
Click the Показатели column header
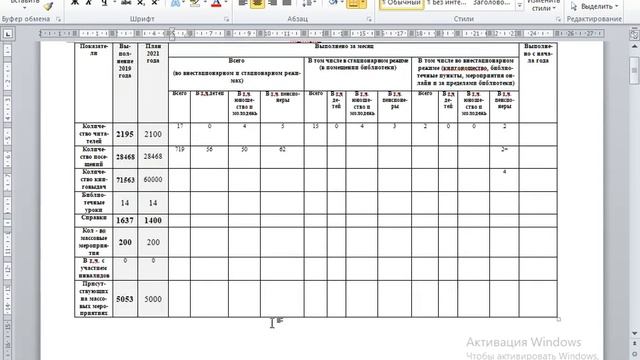pos(93,49)
